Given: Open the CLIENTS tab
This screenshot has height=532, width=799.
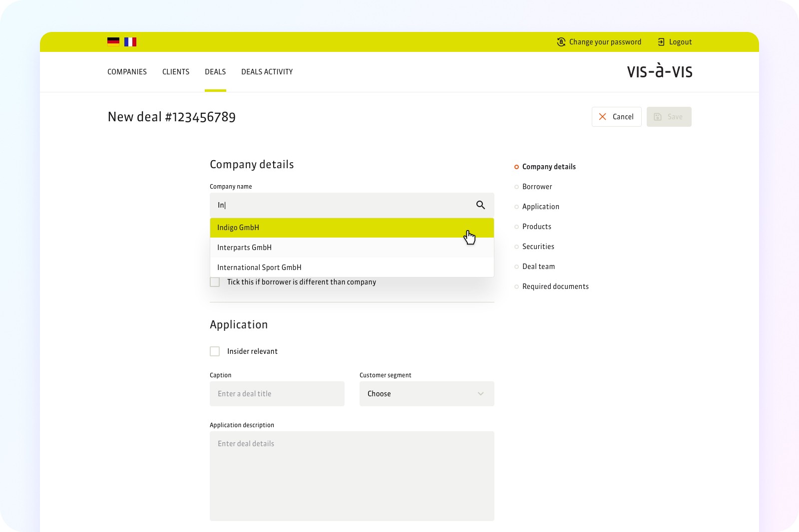Looking at the screenshot, I should pos(176,72).
